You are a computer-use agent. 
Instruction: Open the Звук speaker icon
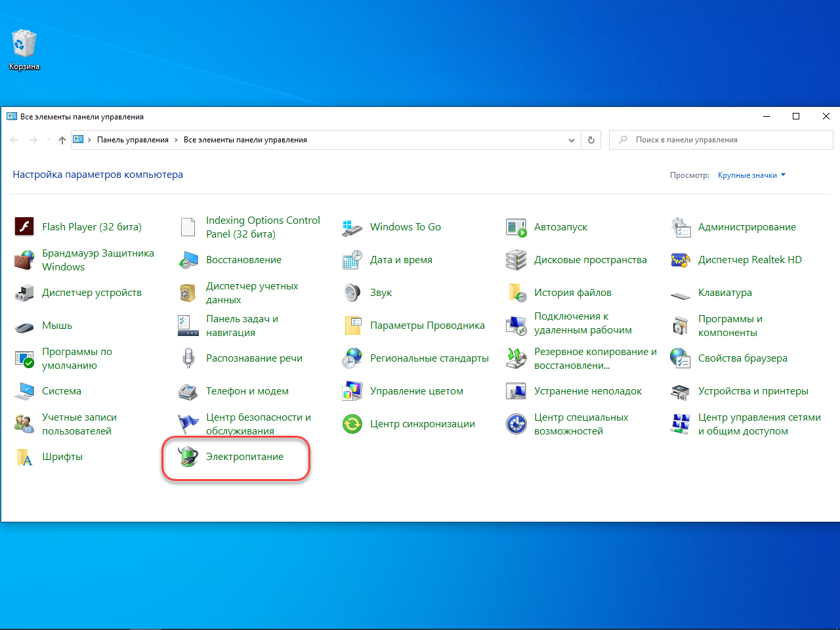tap(352, 293)
